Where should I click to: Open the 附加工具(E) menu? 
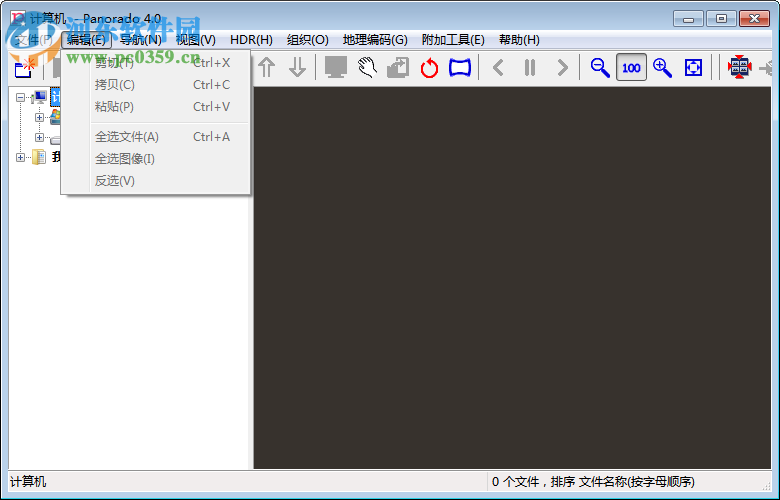453,40
